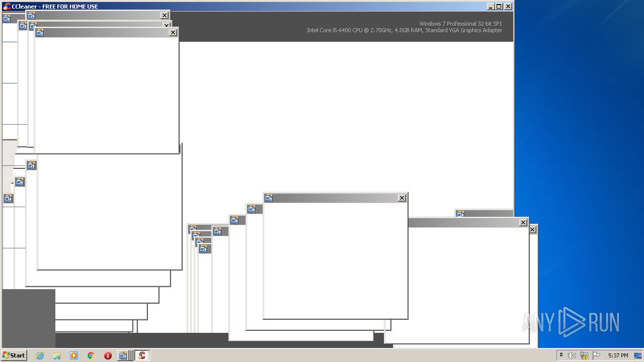Open Windows Explorer folder icon in taskbar
Screen dimensions: 644x362
57,355
